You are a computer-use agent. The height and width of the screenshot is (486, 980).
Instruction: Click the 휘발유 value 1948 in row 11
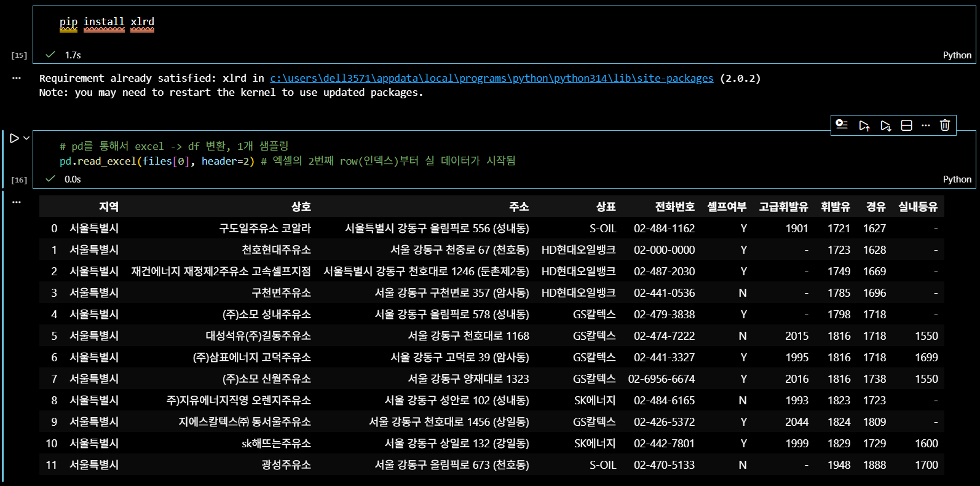(x=839, y=465)
